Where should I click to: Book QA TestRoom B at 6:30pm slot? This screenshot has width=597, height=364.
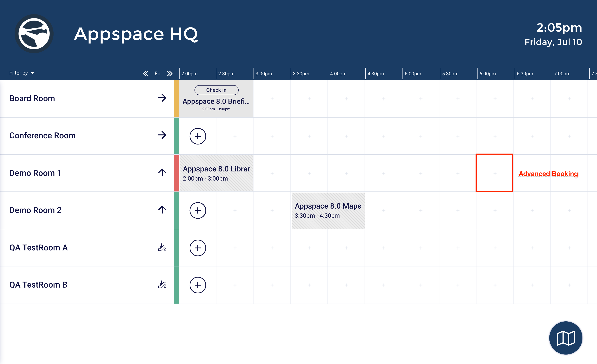[x=532, y=285]
